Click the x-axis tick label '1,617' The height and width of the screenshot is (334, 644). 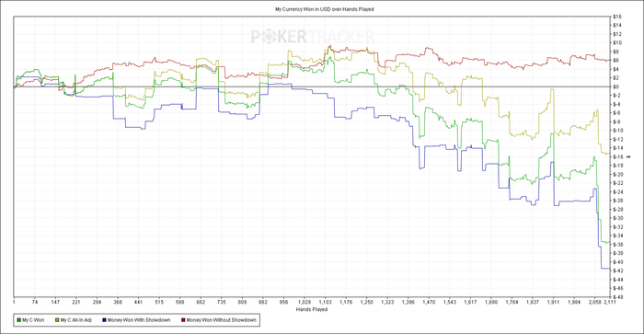(470, 303)
